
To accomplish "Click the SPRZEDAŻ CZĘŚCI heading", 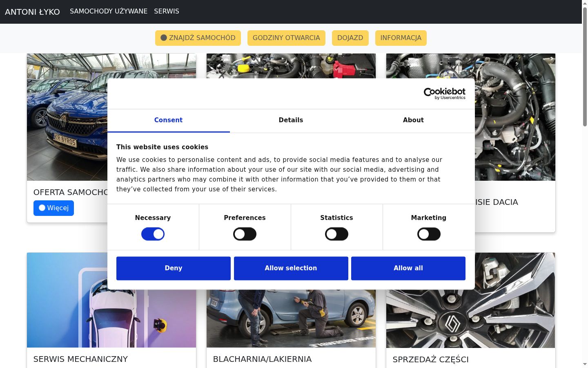I will pyautogui.click(x=430, y=360).
